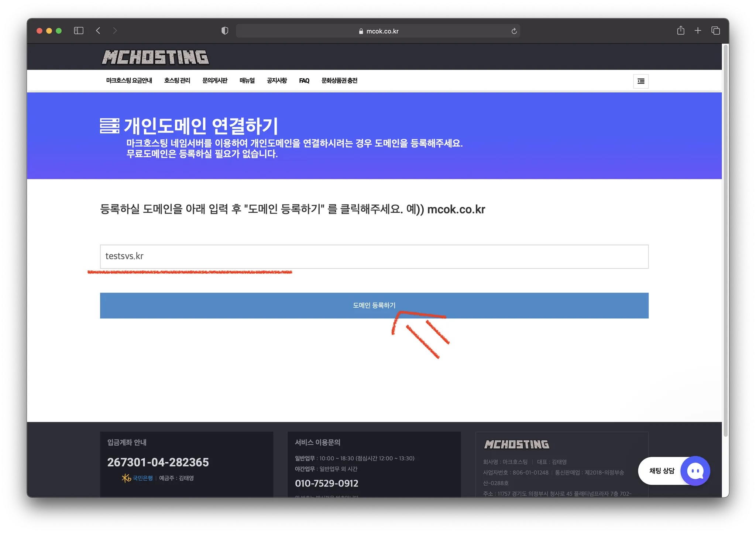Click the Safari sidebar toggle icon
This screenshot has height=533, width=756.
pos(79,31)
